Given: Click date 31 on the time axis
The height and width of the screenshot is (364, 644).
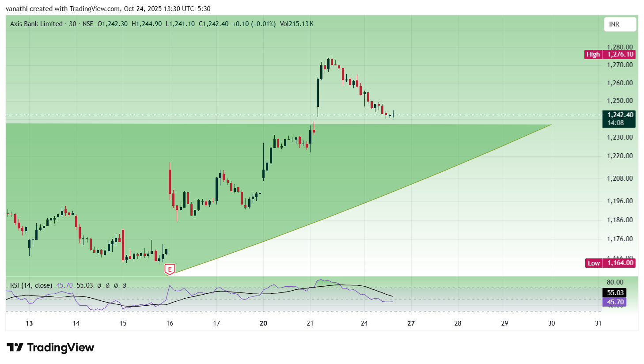Looking at the screenshot, I should point(598,323).
